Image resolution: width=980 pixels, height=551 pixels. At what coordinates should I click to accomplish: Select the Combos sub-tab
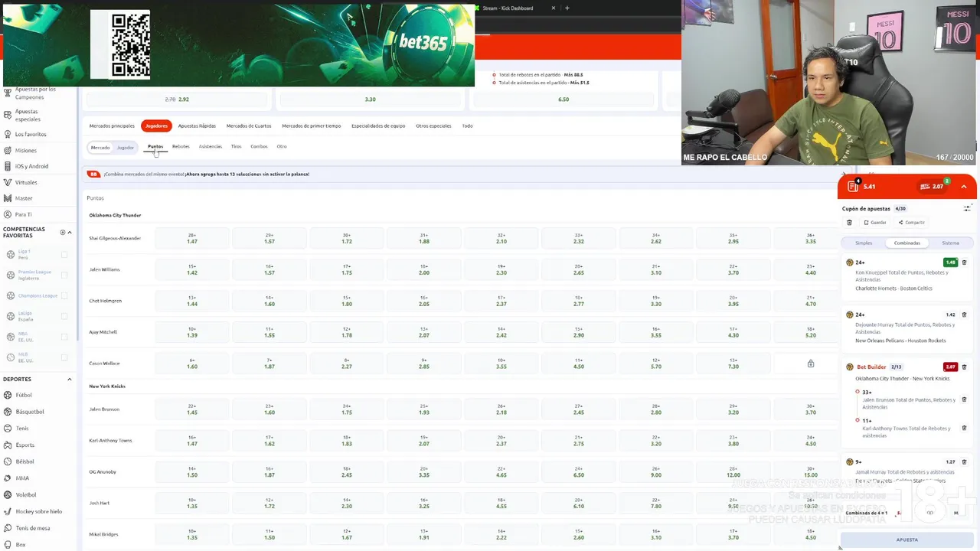(259, 146)
